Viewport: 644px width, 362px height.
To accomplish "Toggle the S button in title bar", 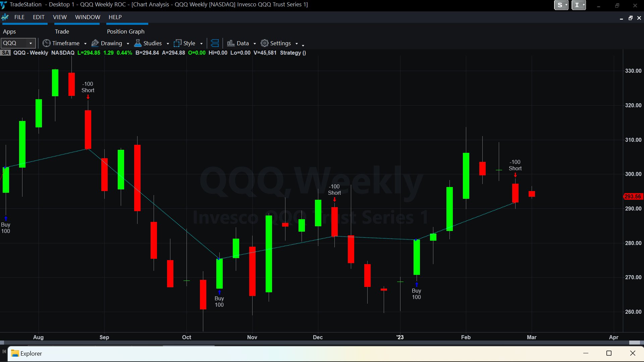I will coord(559,5).
